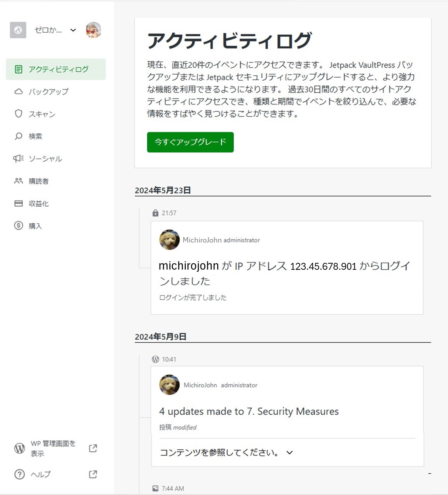This screenshot has height=495, width=448.
Task: Click the スキャン shield icon
Action: (x=18, y=114)
